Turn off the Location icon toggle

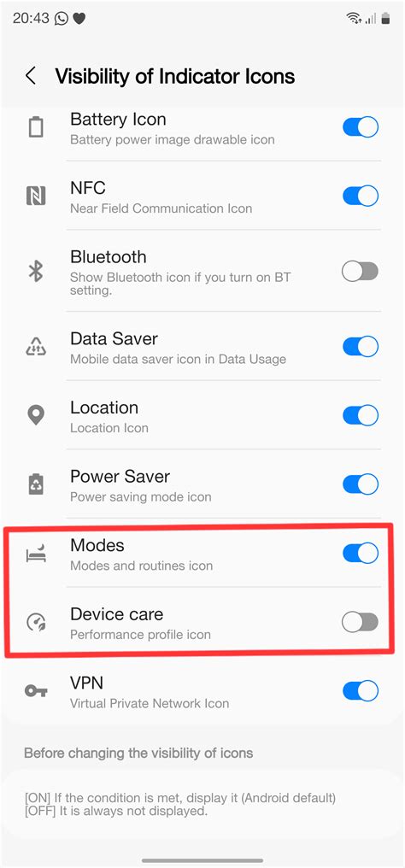tap(361, 415)
